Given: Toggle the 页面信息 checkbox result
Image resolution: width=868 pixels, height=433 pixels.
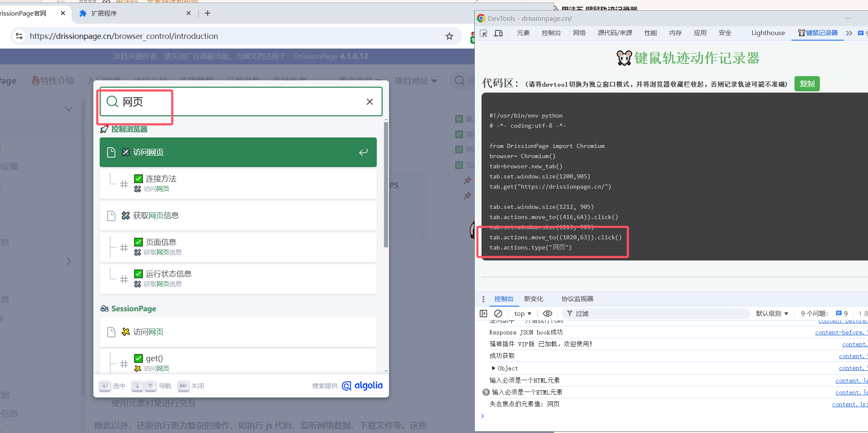Looking at the screenshot, I should (139, 242).
